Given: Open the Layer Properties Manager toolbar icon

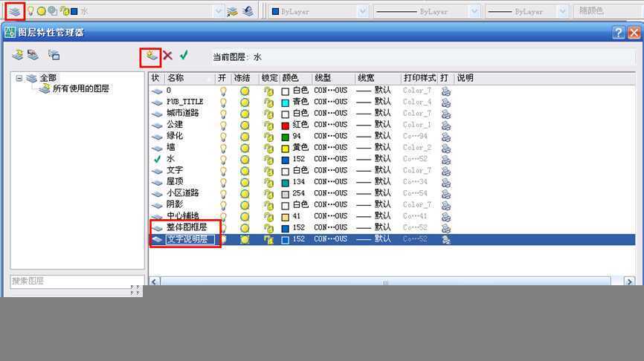Looking at the screenshot, I should point(15,11).
